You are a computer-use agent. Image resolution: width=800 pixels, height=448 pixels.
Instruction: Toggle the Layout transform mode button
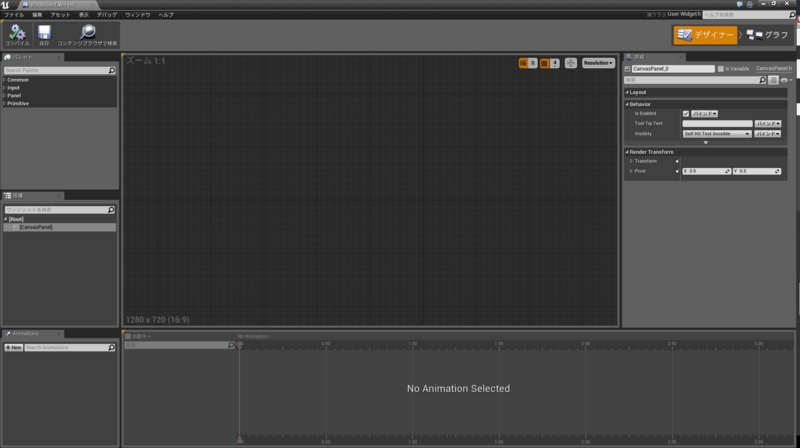pyautogui.click(x=523, y=63)
